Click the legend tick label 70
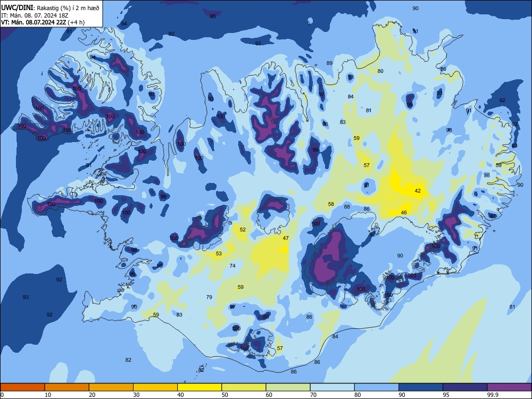The width and height of the screenshot is (532, 399). 313,395
